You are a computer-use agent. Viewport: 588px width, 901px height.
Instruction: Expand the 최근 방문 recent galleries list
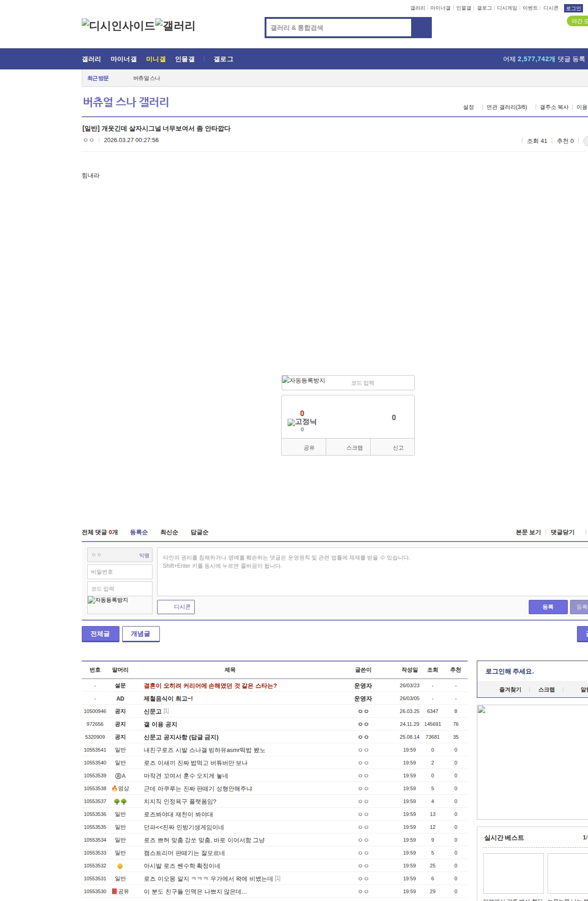click(x=98, y=78)
